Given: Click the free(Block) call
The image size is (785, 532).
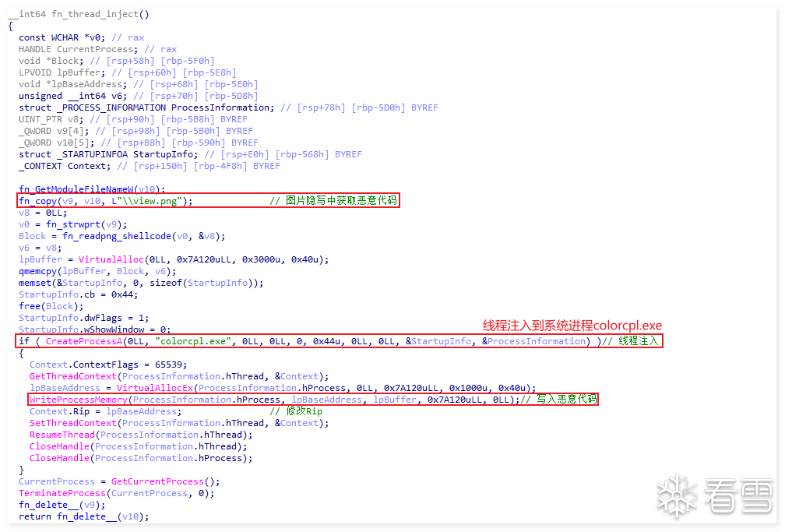Looking at the screenshot, I should (x=51, y=306).
